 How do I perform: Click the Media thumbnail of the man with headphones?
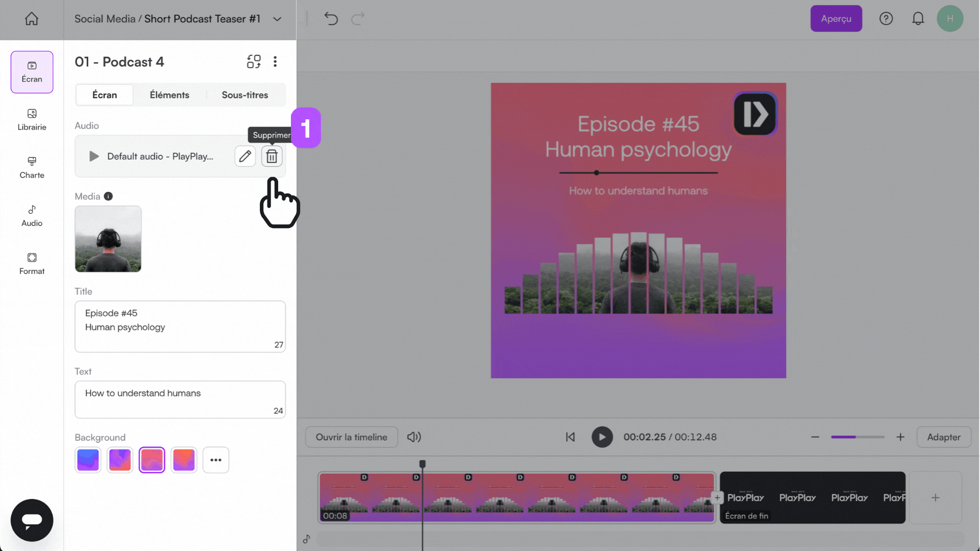coord(108,239)
